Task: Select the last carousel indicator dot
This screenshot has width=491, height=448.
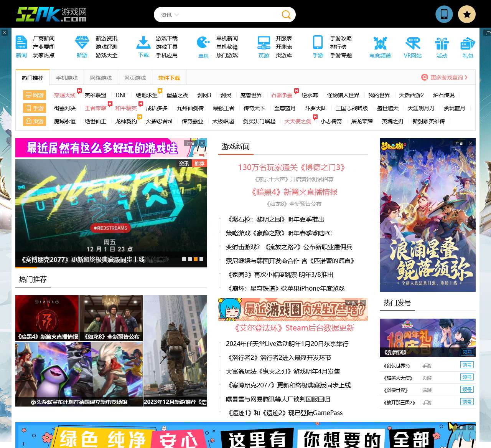Action: [201, 259]
